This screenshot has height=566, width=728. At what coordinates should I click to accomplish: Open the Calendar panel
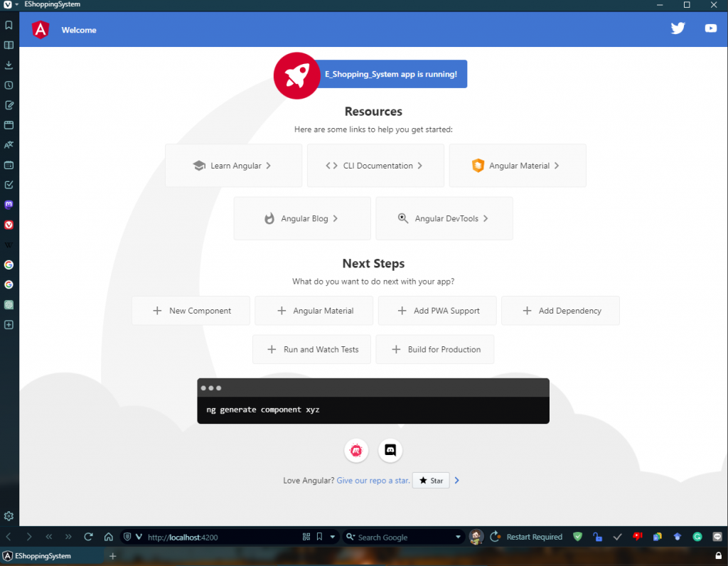click(9, 165)
